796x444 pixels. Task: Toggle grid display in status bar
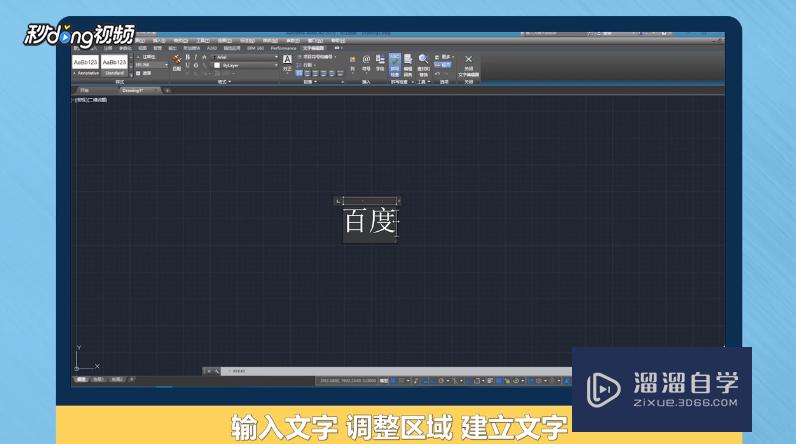pos(393,381)
